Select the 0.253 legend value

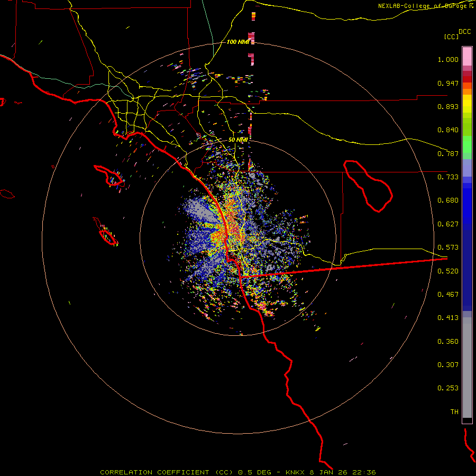448,388
